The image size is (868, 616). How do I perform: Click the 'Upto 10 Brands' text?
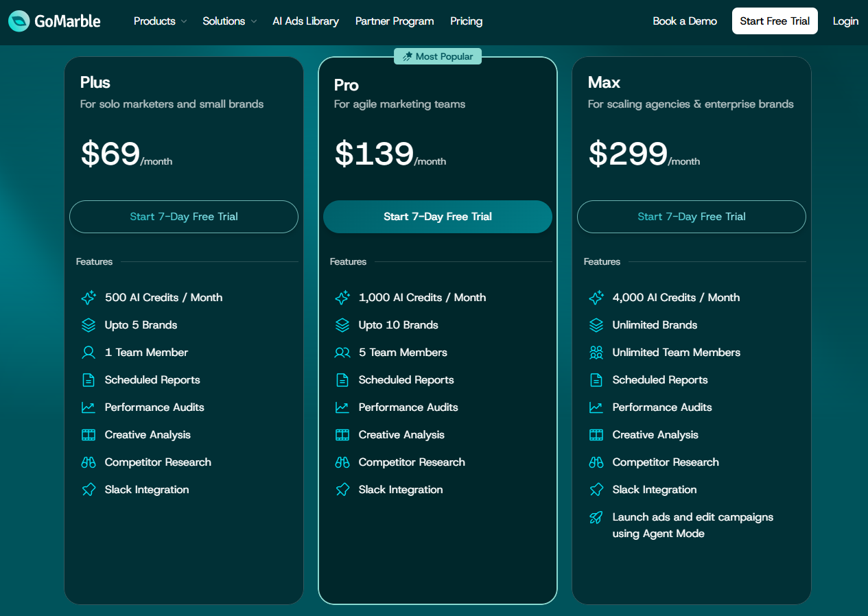399,325
